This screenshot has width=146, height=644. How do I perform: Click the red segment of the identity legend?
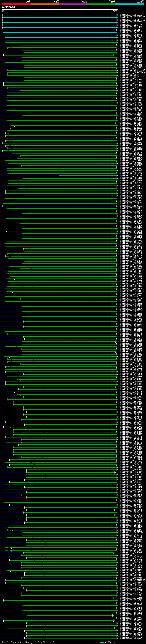(16, 4)
